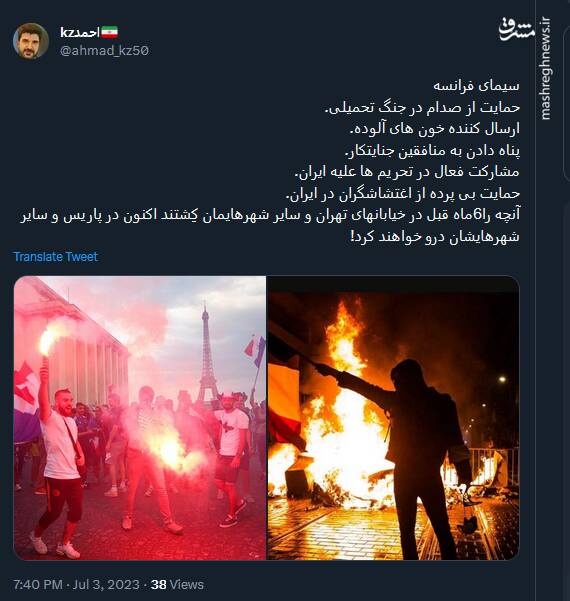The image size is (570, 601).
Task: Click the vertical mashreghnews.ir watermark text
Action: [545, 69]
